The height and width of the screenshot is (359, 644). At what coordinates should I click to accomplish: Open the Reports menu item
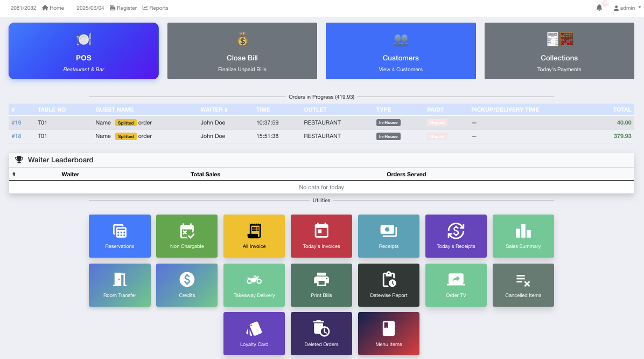(155, 8)
